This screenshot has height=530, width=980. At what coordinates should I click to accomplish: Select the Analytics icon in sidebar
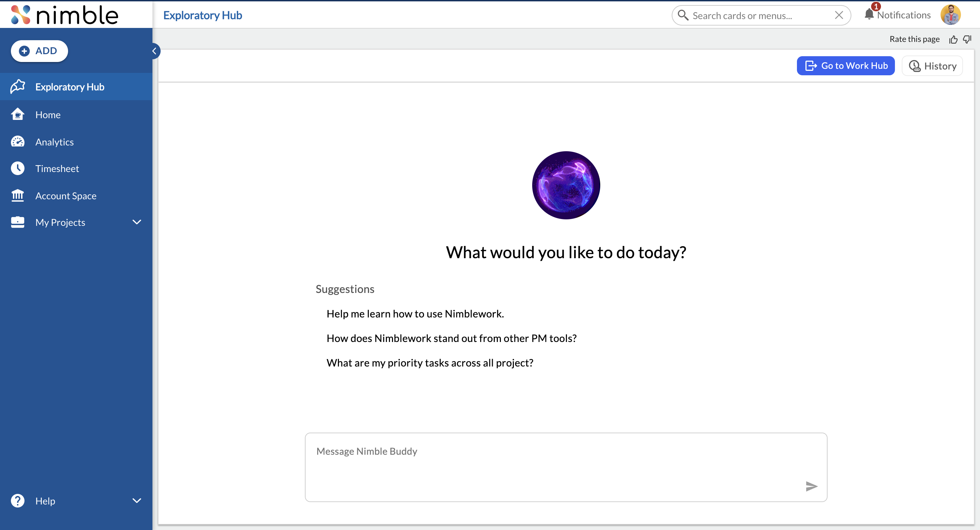point(17,141)
